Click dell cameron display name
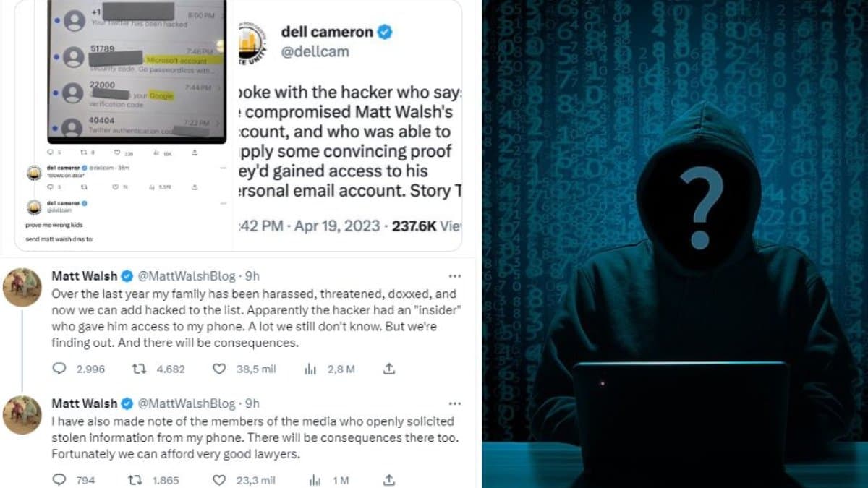 coord(327,31)
